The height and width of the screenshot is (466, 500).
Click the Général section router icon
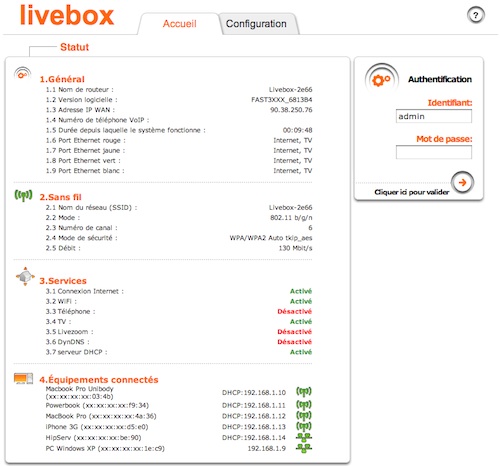pos(23,73)
